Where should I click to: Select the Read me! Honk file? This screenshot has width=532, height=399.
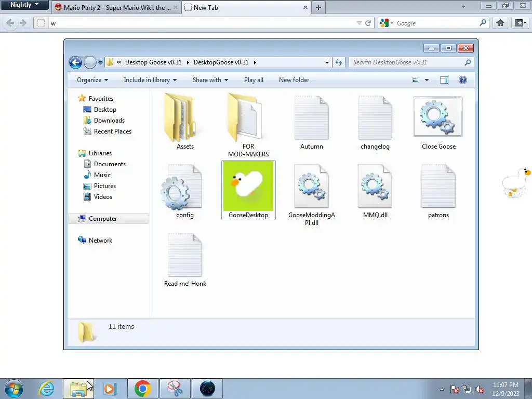tap(185, 260)
